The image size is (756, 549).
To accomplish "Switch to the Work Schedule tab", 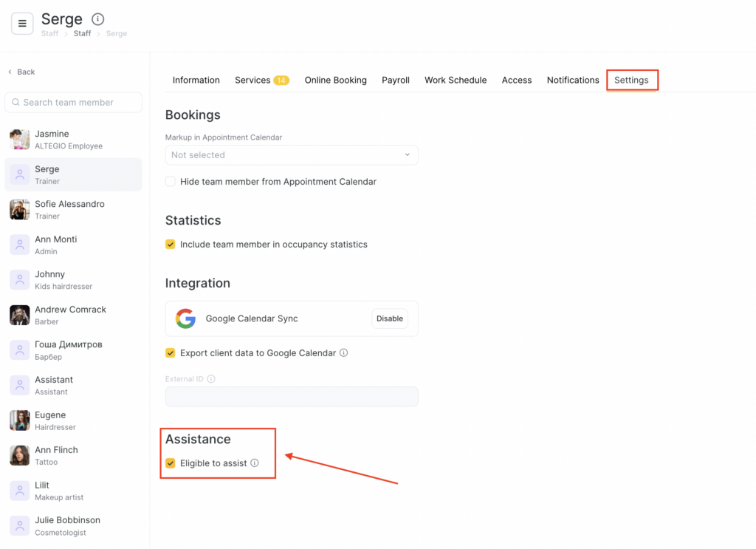I will coord(455,80).
